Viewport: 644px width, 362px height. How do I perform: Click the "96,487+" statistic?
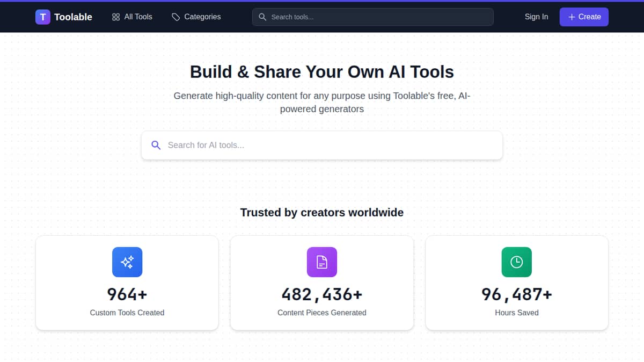pos(517,294)
